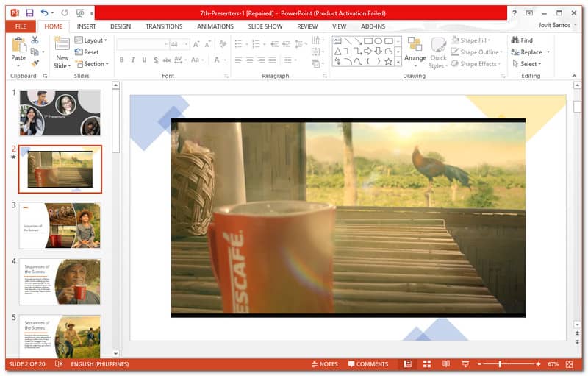Open the ANIMATIONS tab

[215, 26]
